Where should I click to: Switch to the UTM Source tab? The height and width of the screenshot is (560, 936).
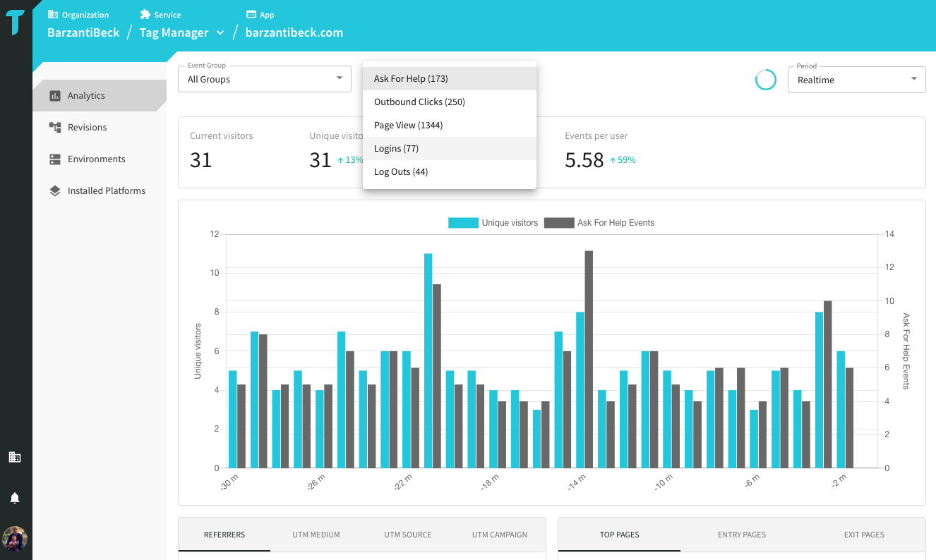pos(408,535)
